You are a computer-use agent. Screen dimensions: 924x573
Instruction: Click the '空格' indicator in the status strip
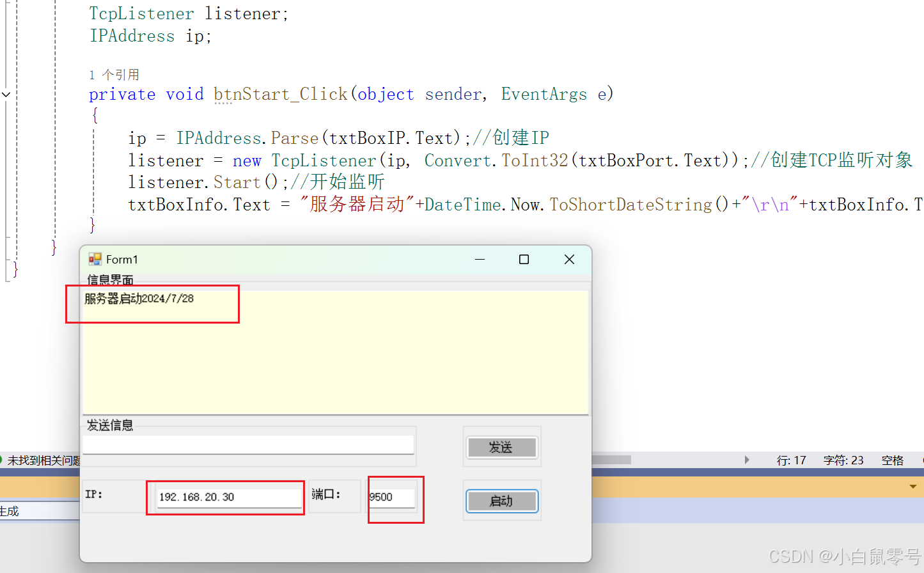tap(892, 460)
